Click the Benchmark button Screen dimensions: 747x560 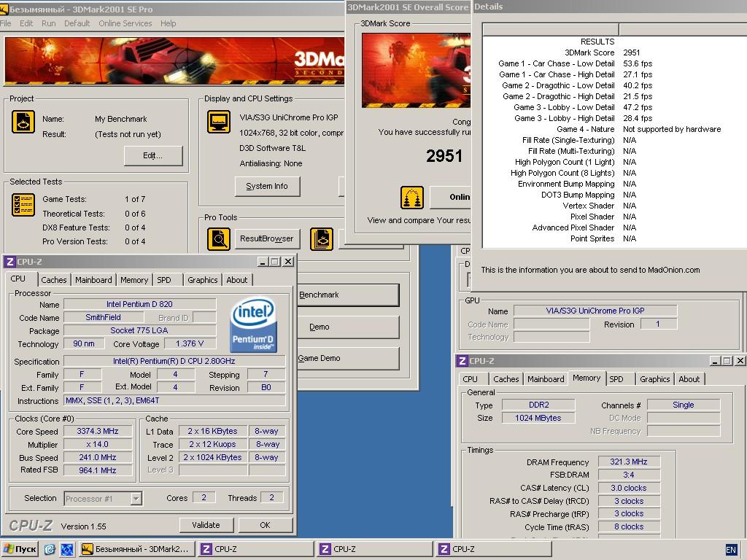[348, 295]
